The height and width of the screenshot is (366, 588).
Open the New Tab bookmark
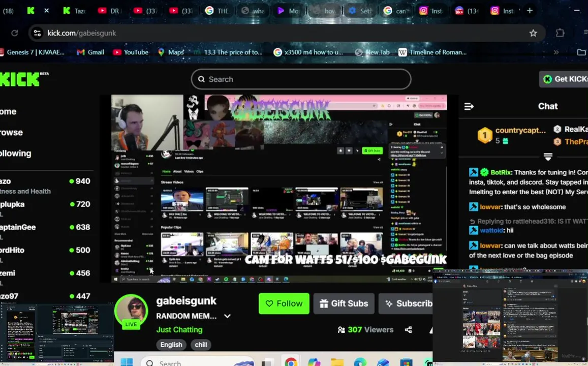pyautogui.click(x=373, y=52)
